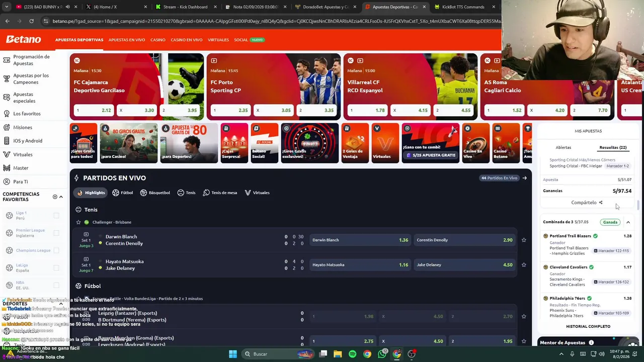Click the Betano logo
644x362 pixels.
pyautogui.click(x=23, y=39)
